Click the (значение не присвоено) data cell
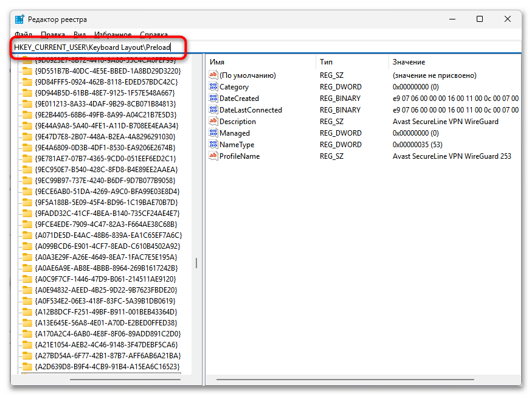 [x=435, y=75]
